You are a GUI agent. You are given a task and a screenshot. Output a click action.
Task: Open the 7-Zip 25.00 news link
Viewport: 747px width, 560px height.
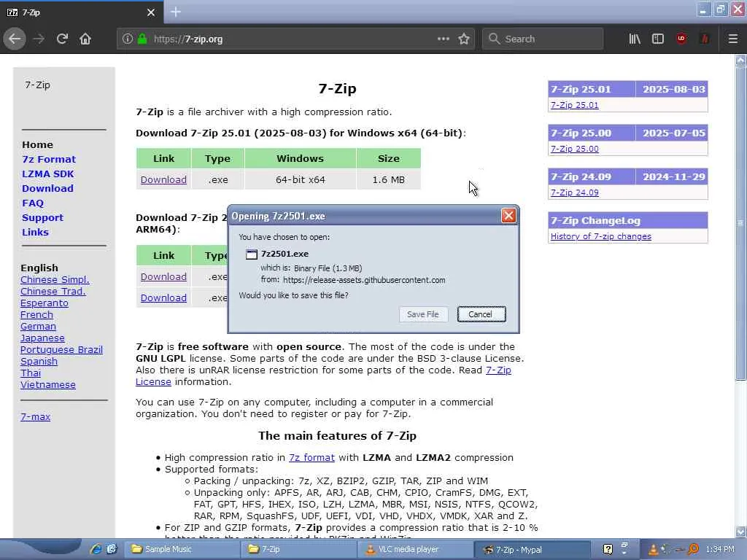(x=575, y=149)
